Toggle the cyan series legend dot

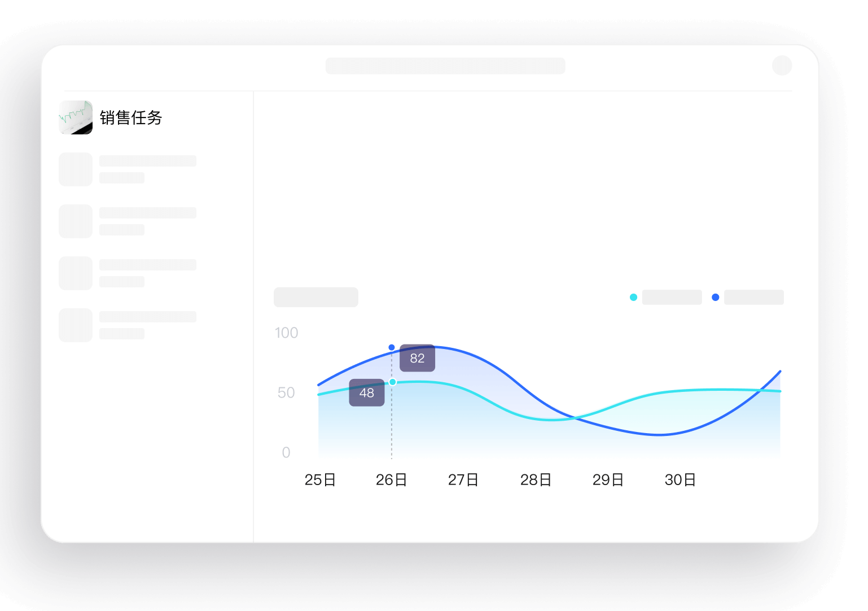pyautogui.click(x=634, y=297)
